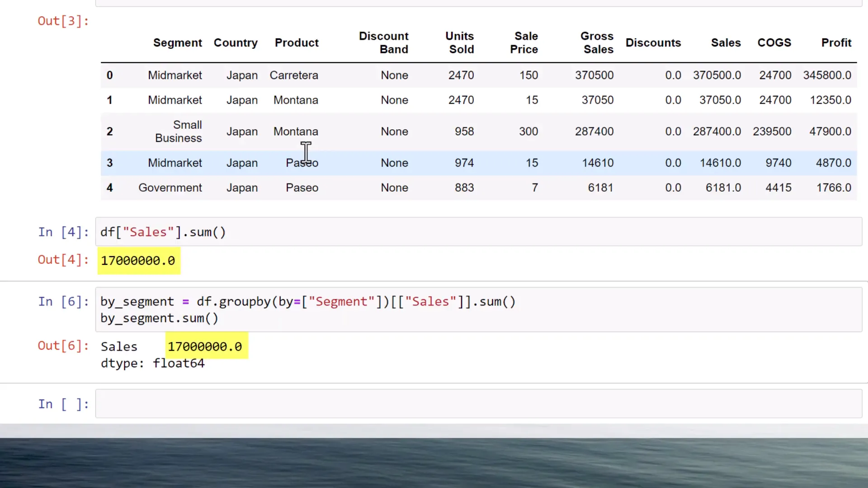Screen dimensions: 868x488
Task: Select the Country column header
Action: (x=236, y=42)
